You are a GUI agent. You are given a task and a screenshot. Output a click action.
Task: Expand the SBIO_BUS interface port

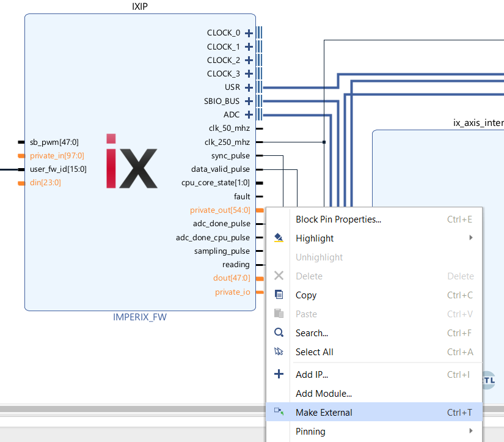click(249, 101)
